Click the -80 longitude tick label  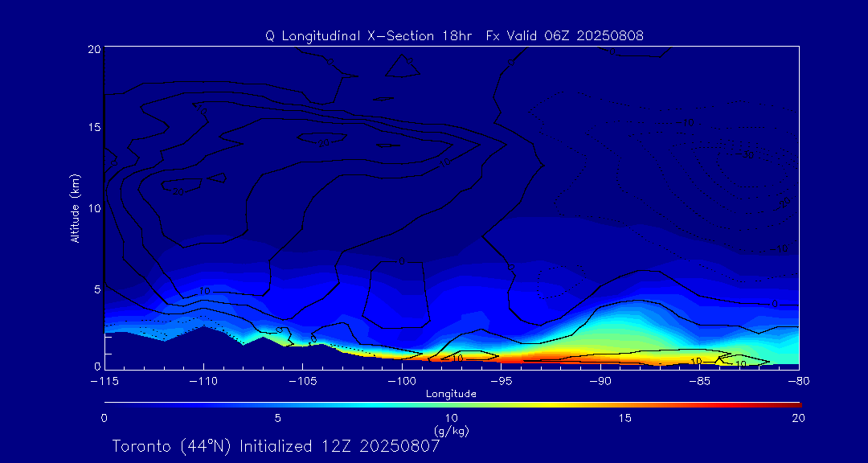pos(799,382)
